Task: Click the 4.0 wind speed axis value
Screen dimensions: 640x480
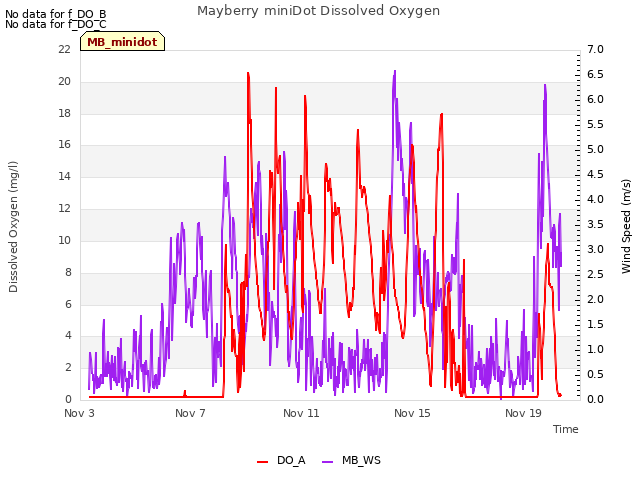Action: [x=595, y=199]
